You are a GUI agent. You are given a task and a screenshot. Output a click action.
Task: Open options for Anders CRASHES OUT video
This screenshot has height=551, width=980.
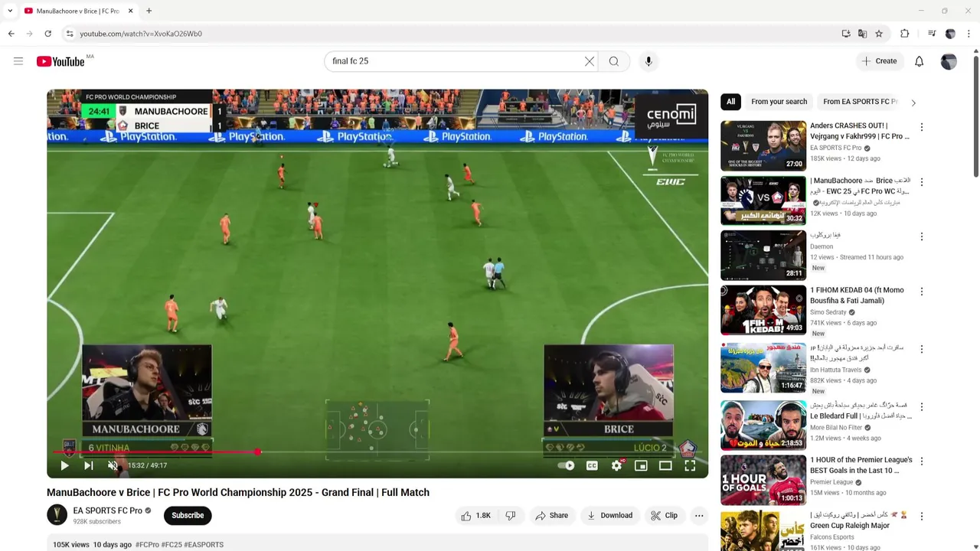click(x=921, y=127)
